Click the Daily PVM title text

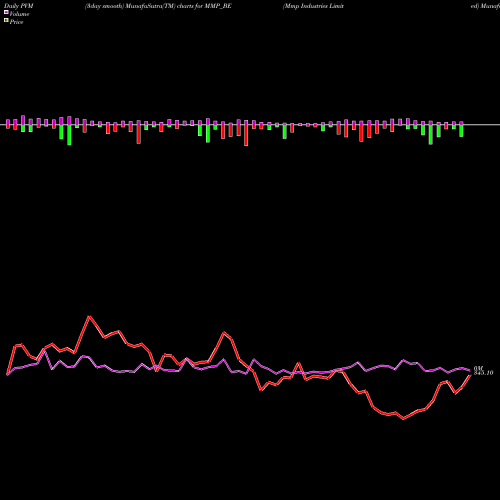pos(19,6)
